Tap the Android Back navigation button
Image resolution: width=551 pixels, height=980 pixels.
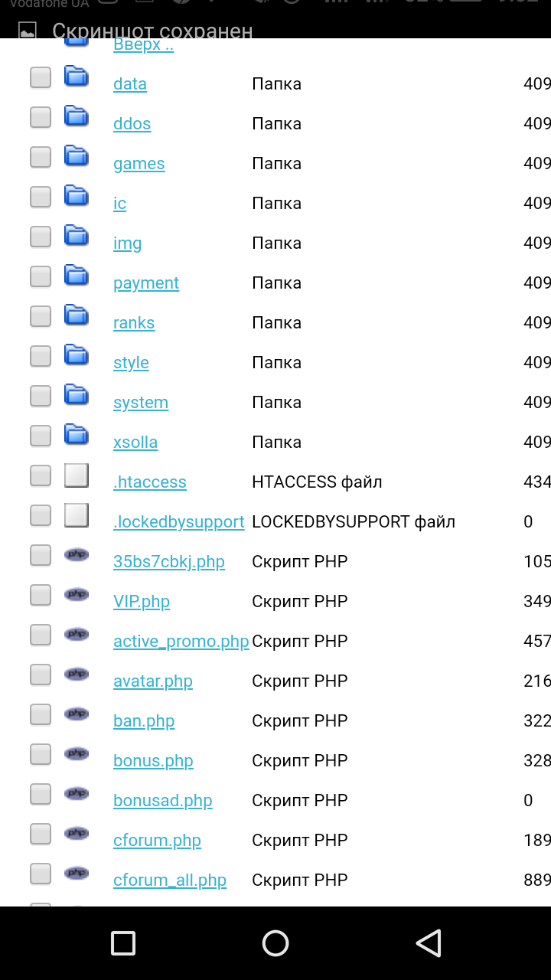coord(429,943)
